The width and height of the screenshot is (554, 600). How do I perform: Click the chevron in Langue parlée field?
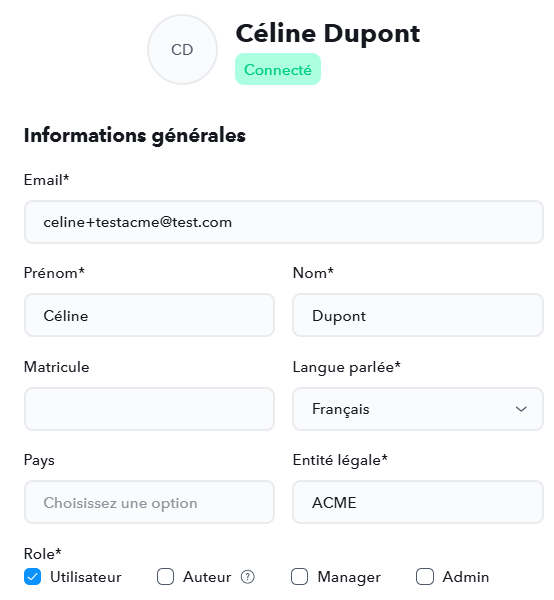click(521, 409)
